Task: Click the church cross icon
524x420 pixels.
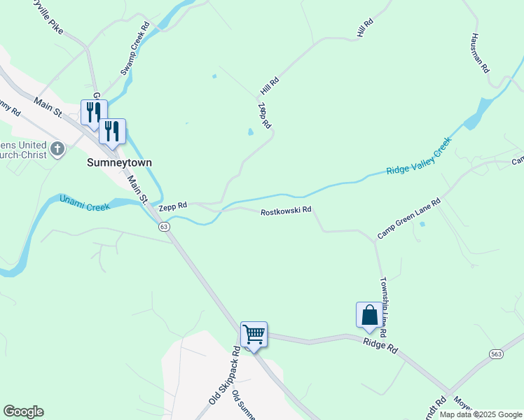Action: point(57,148)
